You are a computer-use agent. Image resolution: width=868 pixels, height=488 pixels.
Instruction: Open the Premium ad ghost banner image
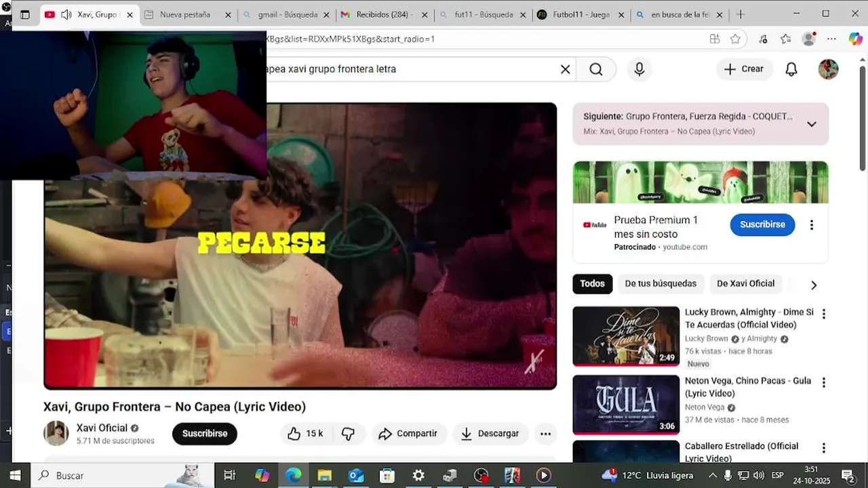[x=701, y=182]
